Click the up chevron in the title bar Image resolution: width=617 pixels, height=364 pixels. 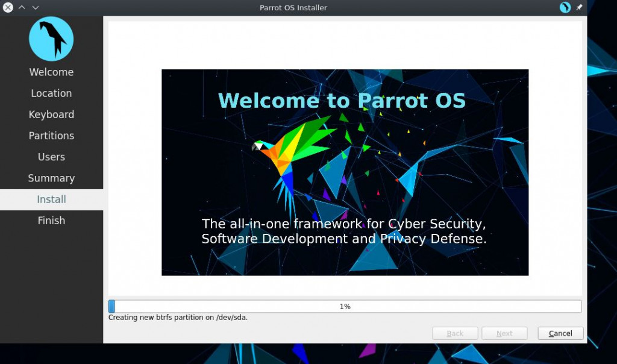(x=22, y=7)
